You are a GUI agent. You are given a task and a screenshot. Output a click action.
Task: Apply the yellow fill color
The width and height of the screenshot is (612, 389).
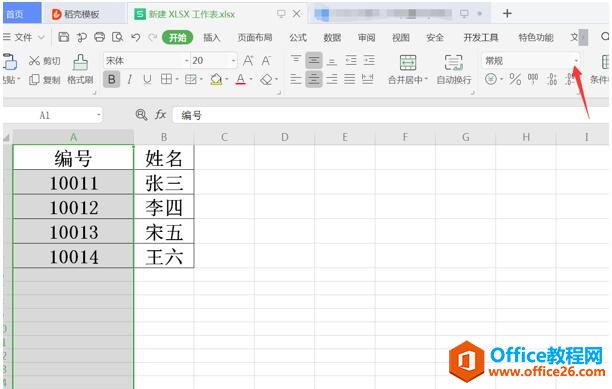(x=216, y=80)
